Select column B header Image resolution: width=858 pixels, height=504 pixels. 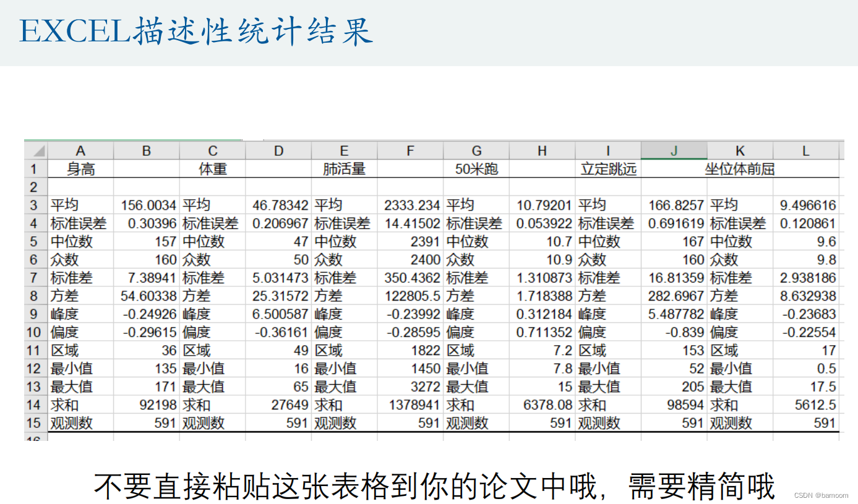tap(147, 151)
